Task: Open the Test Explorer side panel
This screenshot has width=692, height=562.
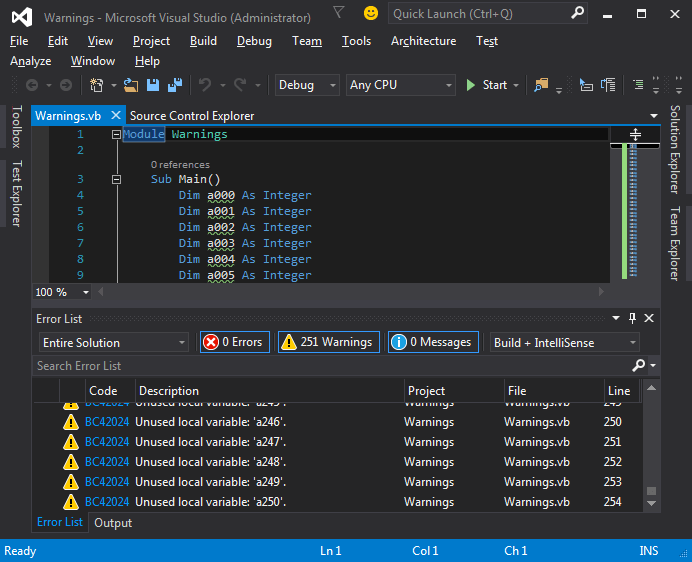Action: 16,193
